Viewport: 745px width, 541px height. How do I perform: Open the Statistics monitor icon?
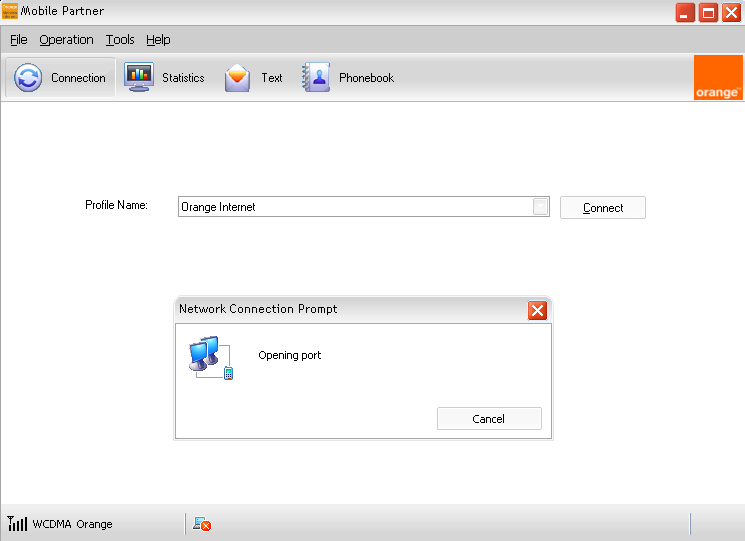139,77
